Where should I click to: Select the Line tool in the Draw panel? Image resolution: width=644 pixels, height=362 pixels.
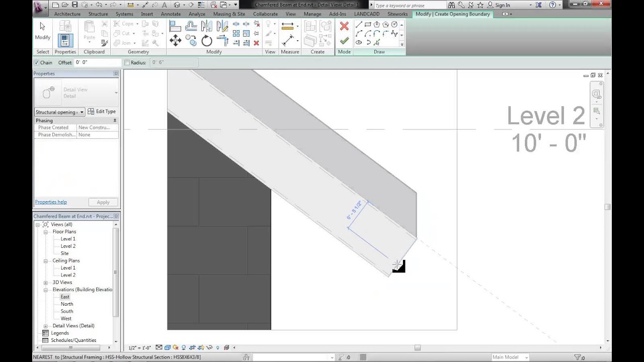358,24
